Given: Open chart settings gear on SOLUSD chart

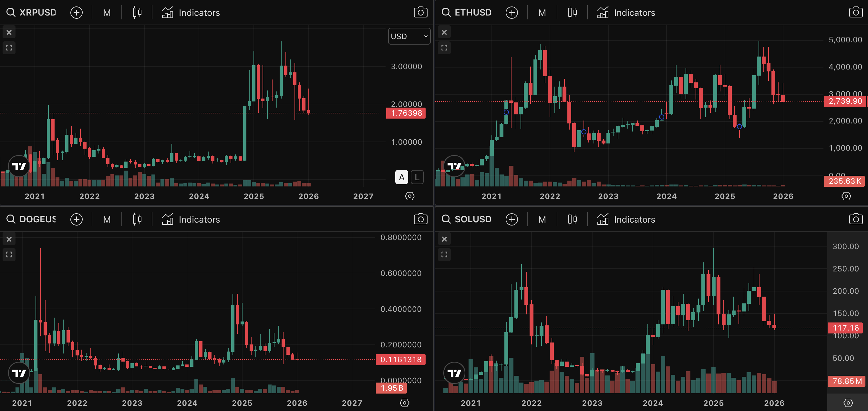Looking at the screenshot, I should click(x=846, y=403).
